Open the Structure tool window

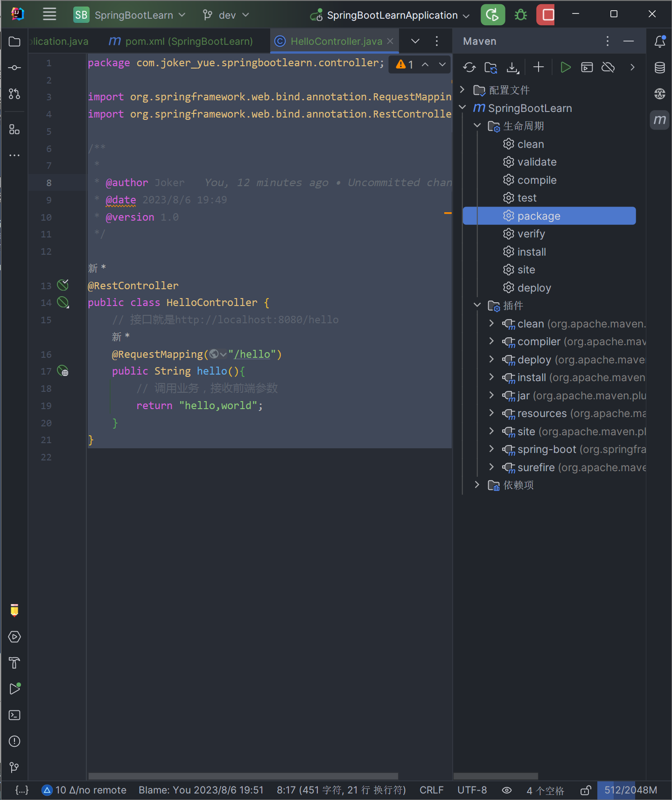pos(14,129)
